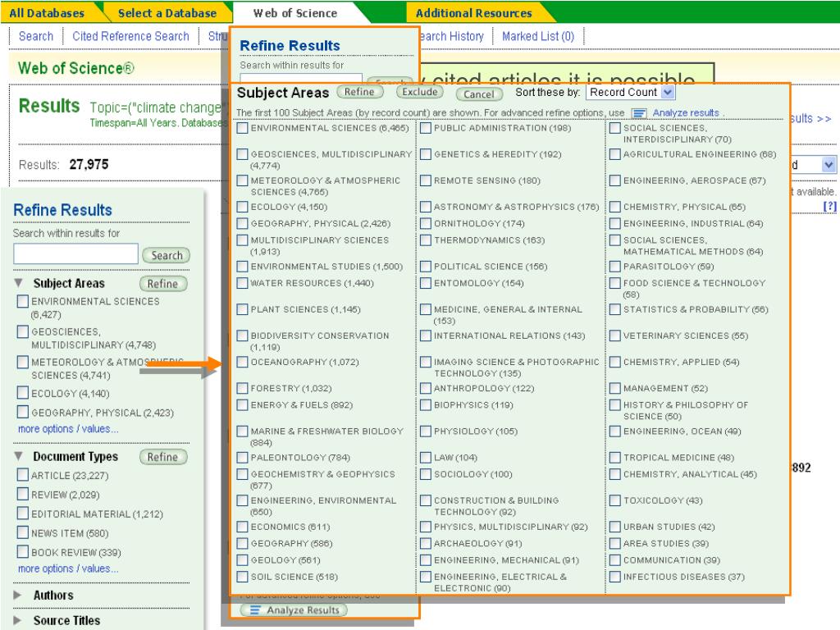Check the URBAN STUDIES (42) box
Viewport: 840px width, 630px height.
(615, 527)
